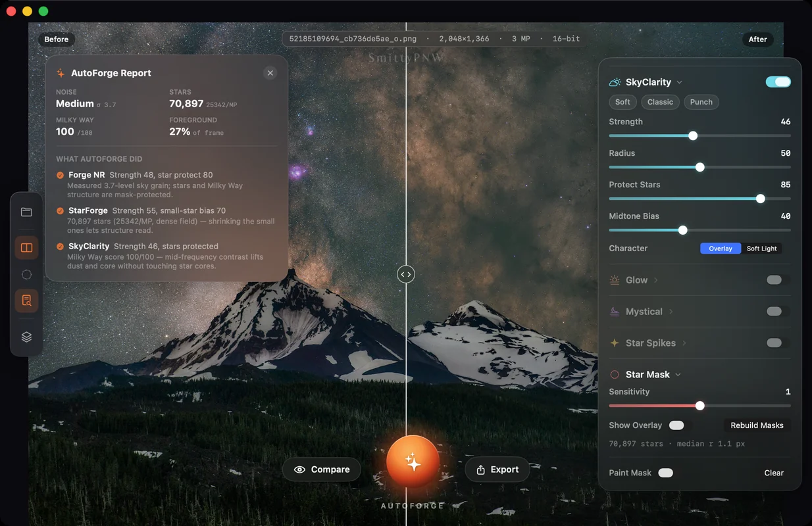The image size is (812, 526).
Task: Expand the Star Spikes section chevron
Action: click(684, 343)
